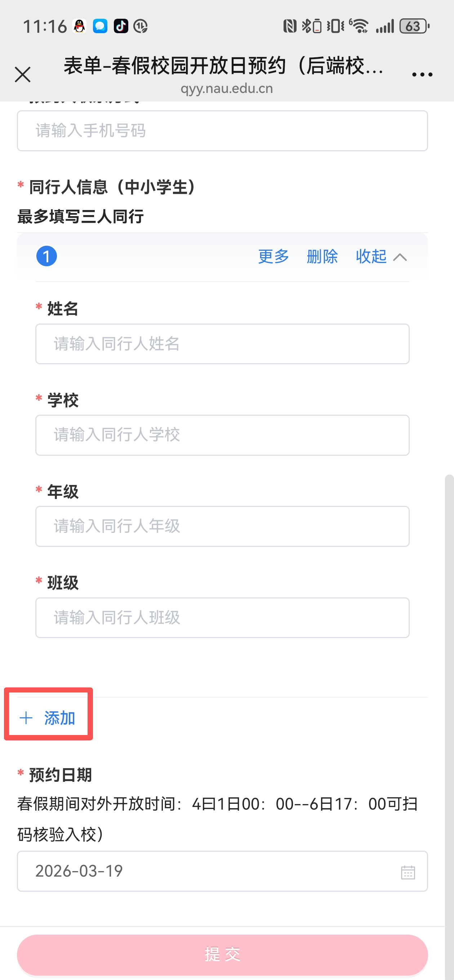The image size is (454, 980).
Task: Collapse companion entry with 收起 chevron
Action: (x=381, y=257)
